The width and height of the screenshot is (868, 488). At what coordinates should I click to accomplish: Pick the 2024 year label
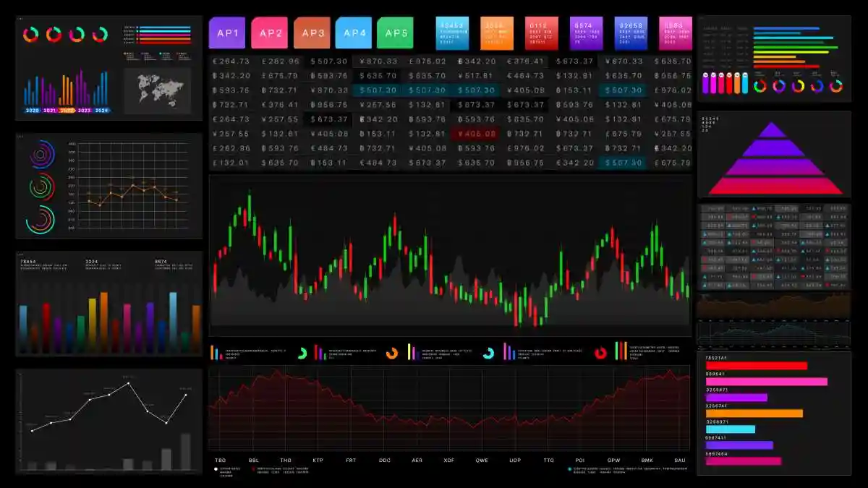click(x=102, y=111)
